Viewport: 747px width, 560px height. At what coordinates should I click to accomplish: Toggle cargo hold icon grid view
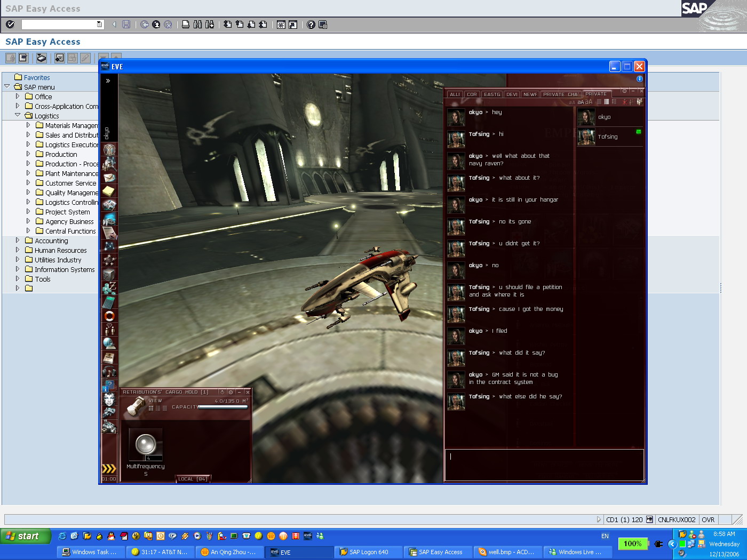click(x=151, y=408)
